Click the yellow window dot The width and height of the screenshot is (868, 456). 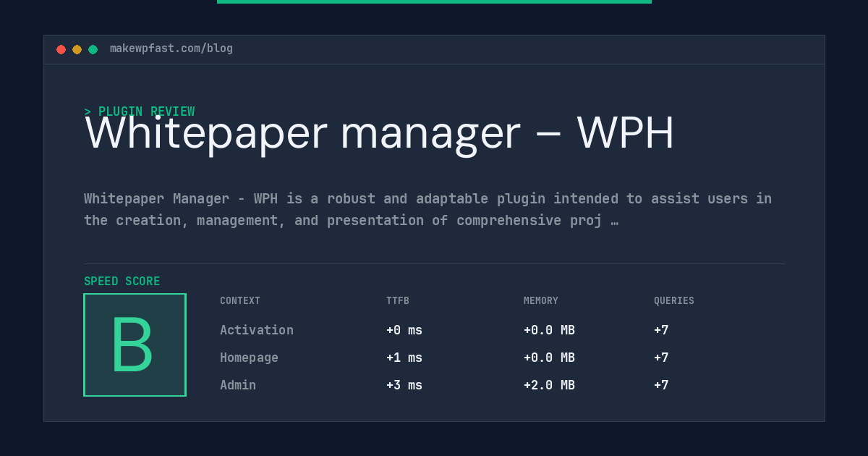coord(77,49)
